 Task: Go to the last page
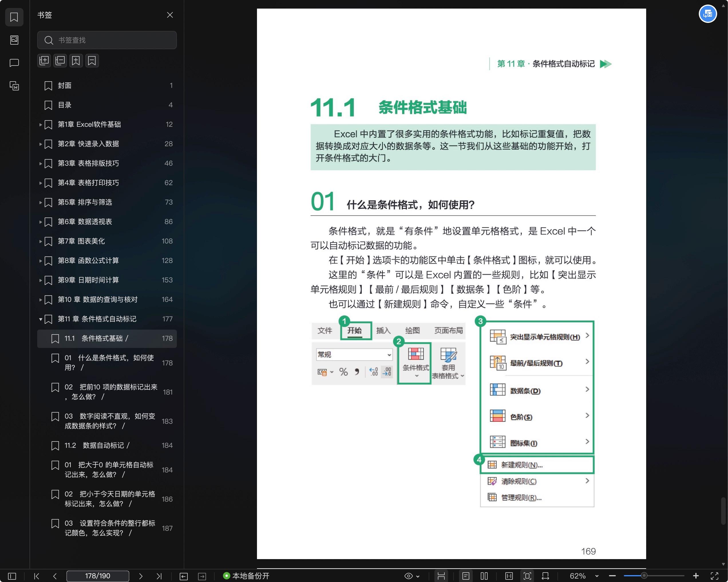click(159, 576)
